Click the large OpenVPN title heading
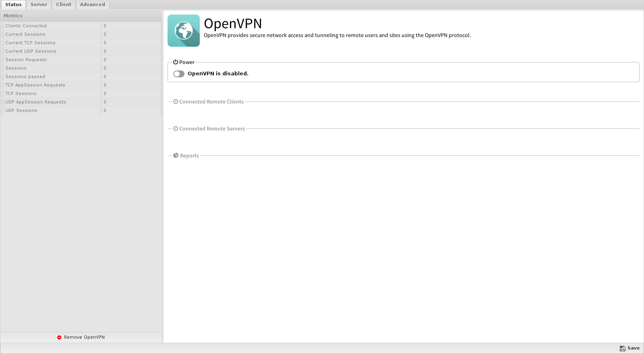The width and height of the screenshot is (644, 354). point(233,23)
